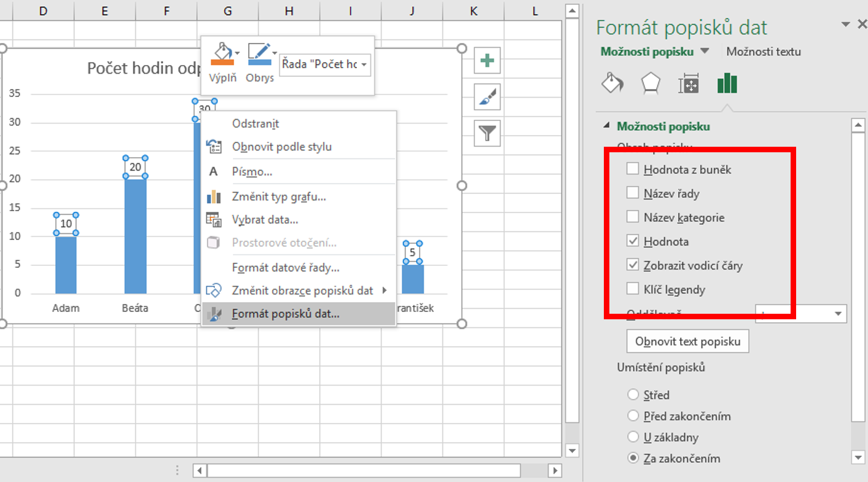Screen dimensions: 868x482
Task: Select the Za zakončením radio button
Action: click(x=633, y=458)
